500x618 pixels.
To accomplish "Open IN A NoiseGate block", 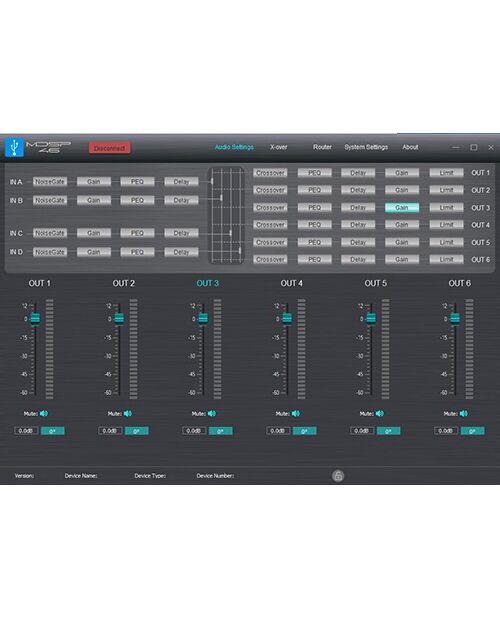I will (50, 181).
